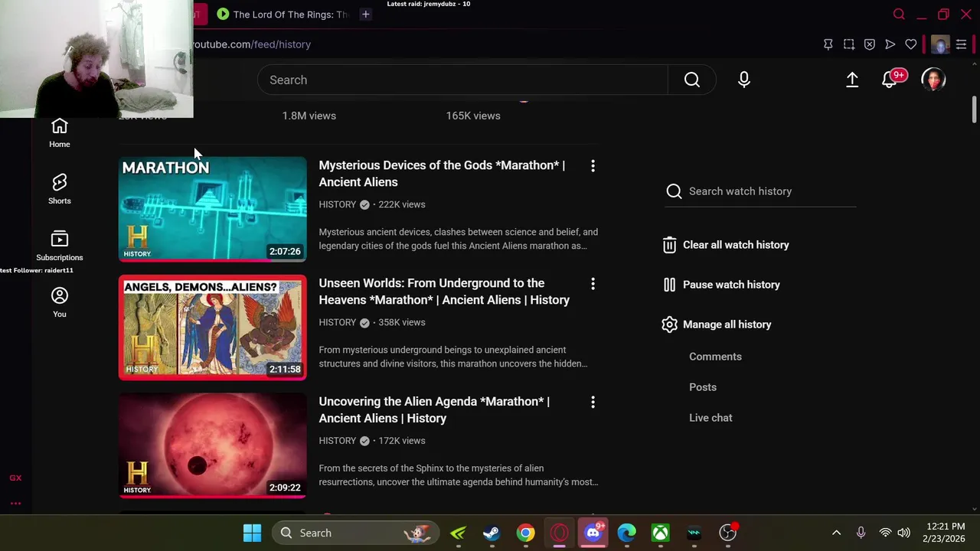This screenshot has width=980, height=551.
Task: Click the Opera snapshot capture icon
Action: pyautogui.click(x=849, y=44)
